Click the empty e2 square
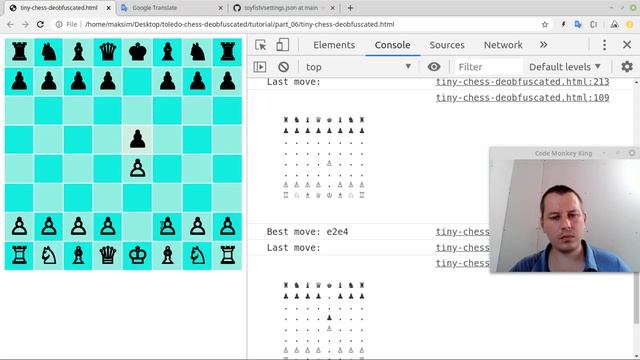The image size is (640, 360). [138, 227]
